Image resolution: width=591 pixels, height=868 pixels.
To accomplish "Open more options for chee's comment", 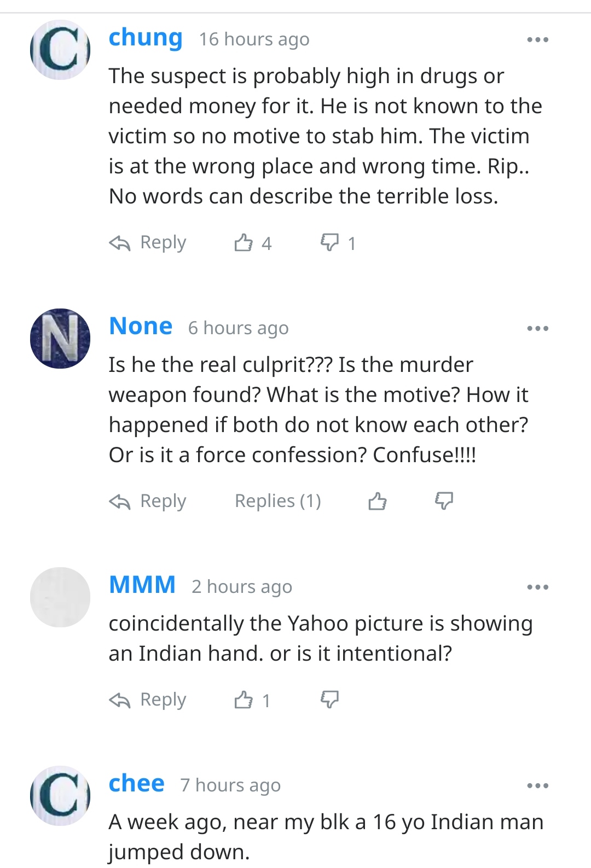I will [x=537, y=786].
